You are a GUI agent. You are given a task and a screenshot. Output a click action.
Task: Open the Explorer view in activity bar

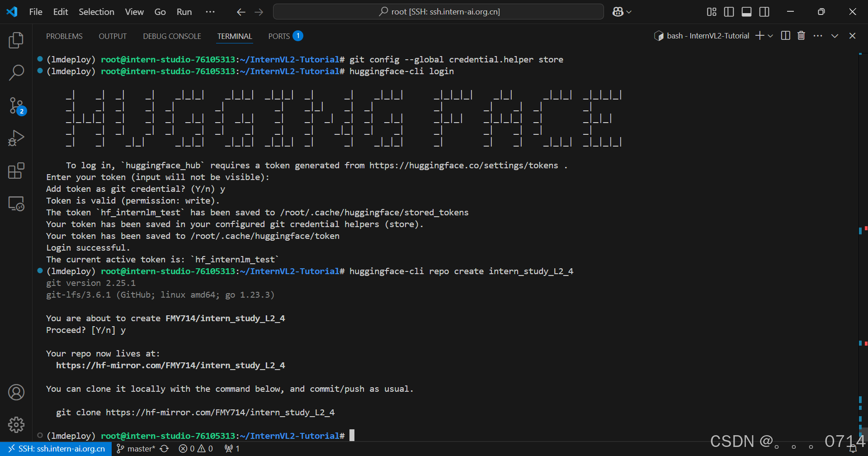16,40
